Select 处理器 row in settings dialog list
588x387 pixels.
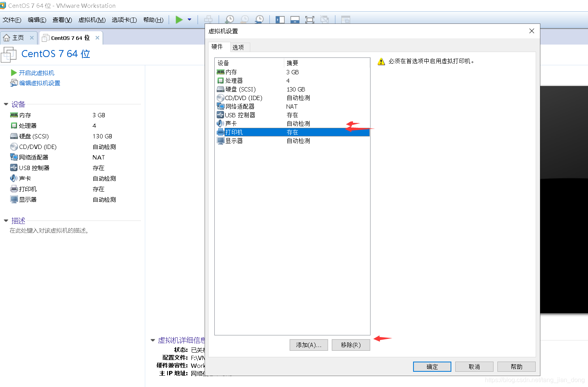pyautogui.click(x=292, y=81)
